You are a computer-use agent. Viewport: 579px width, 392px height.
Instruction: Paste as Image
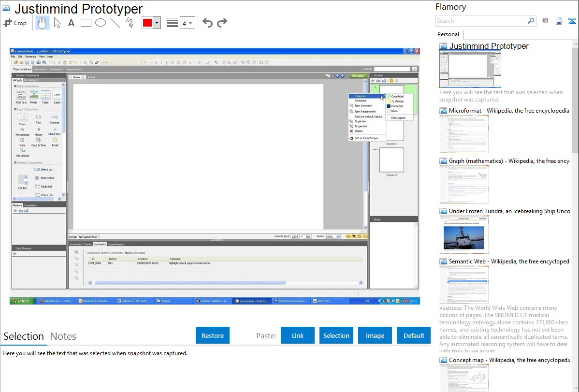(x=375, y=335)
